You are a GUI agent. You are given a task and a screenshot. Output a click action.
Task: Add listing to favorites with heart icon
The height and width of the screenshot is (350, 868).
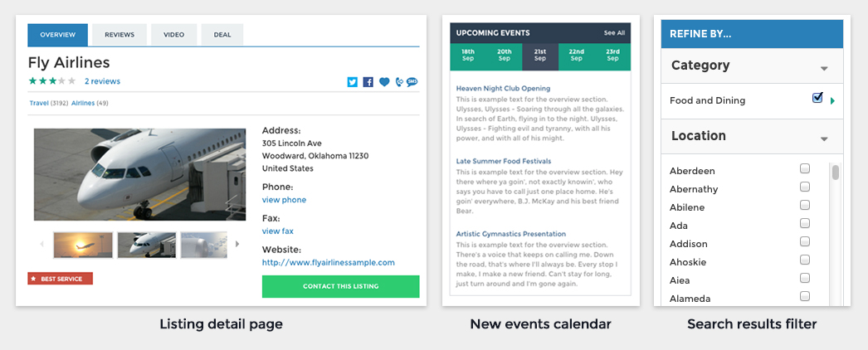click(x=384, y=82)
